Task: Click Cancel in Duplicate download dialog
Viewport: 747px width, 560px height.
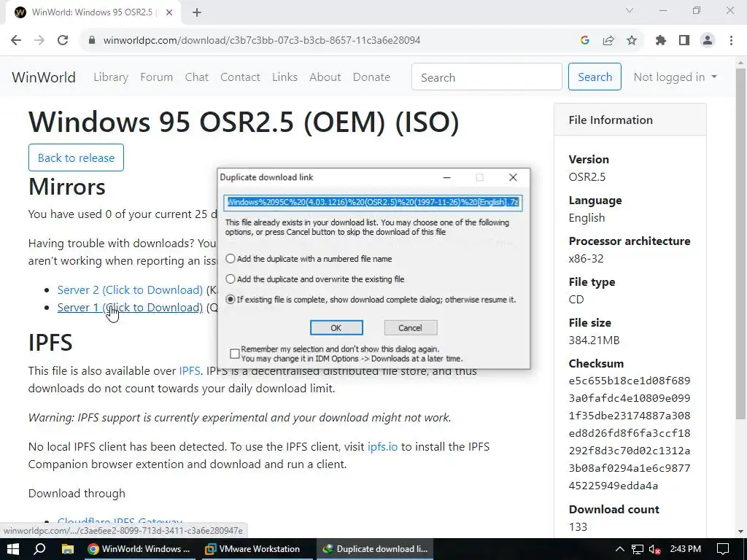Action: point(410,327)
